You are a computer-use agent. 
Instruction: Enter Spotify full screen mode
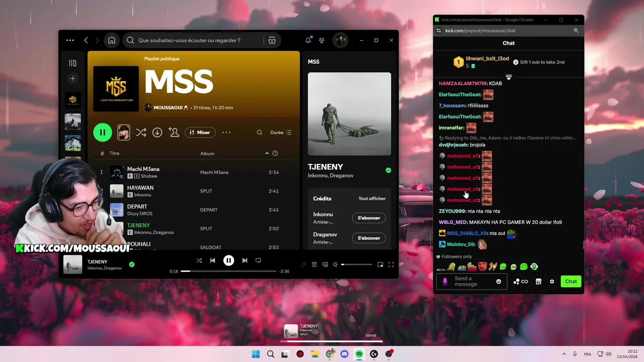tap(391, 264)
